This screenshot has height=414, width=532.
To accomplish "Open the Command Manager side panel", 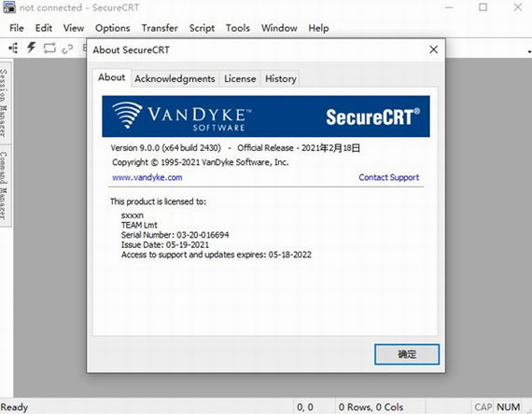I will click(x=4, y=186).
